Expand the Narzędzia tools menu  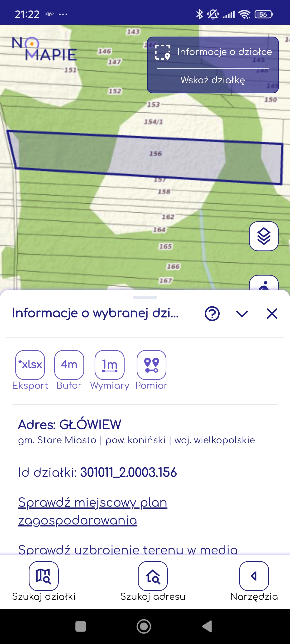254,576
